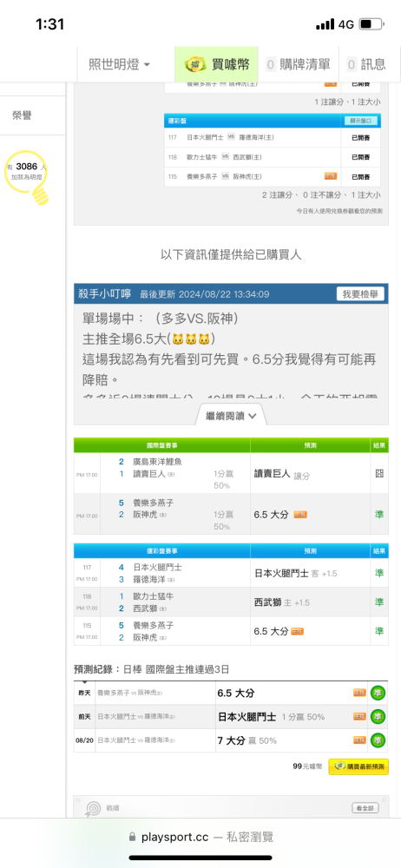
Task: Click the 我要檢舉 report button
Action: tap(360, 294)
